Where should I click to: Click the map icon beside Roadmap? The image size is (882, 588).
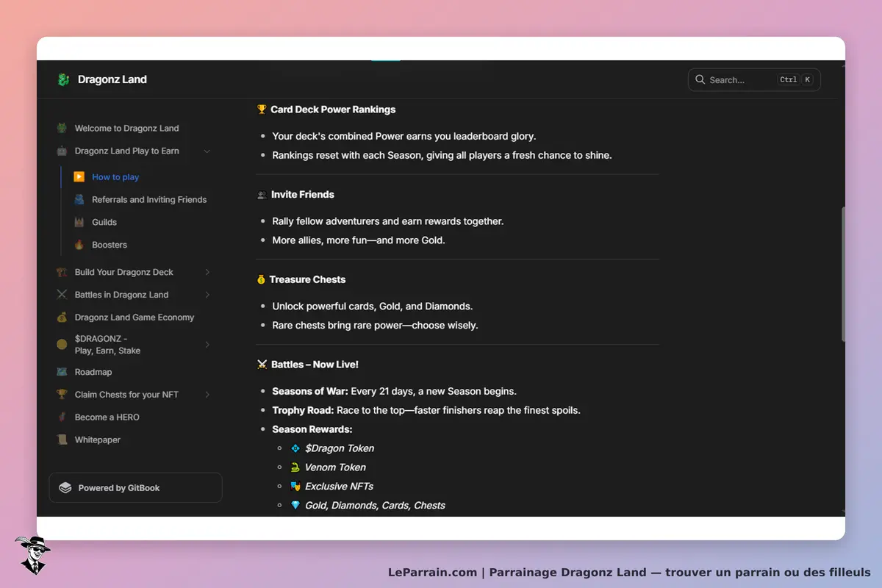(x=62, y=372)
